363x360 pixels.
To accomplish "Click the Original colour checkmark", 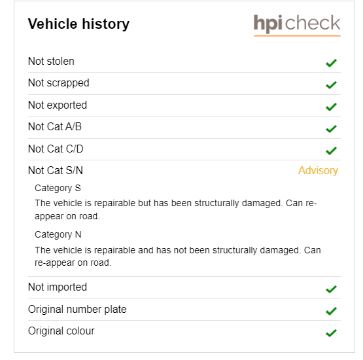I will (331, 333).
